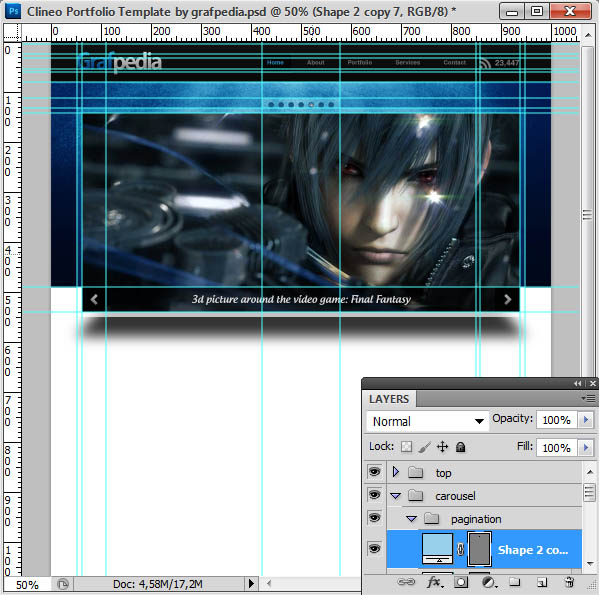The height and width of the screenshot is (595, 599).
Task: Create a new group folder
Action: click(x=515, y=582)
